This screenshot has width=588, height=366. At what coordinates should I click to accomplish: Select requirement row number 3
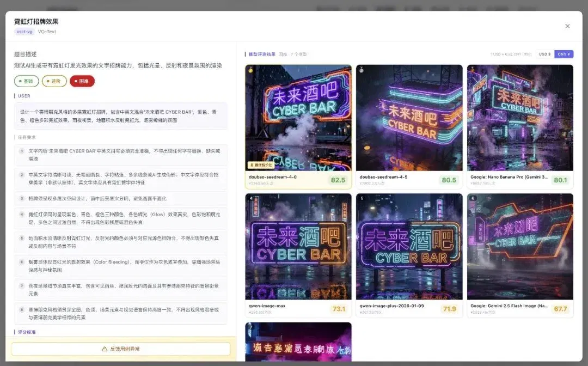pyautogui.click(x=121, y=198)
